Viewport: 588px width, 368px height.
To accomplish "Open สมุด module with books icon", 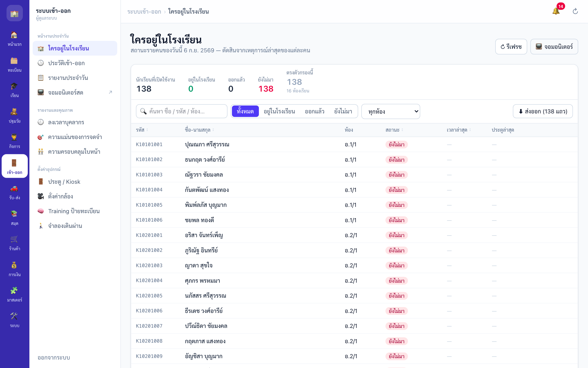I will [15, 218].
